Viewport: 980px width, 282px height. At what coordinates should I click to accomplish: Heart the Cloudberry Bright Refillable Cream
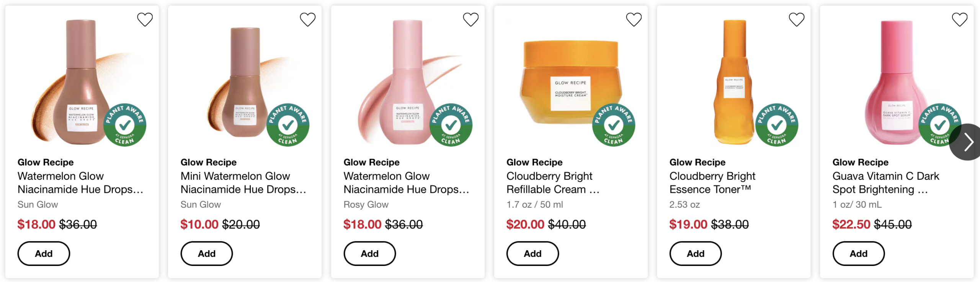coord(634,20)
